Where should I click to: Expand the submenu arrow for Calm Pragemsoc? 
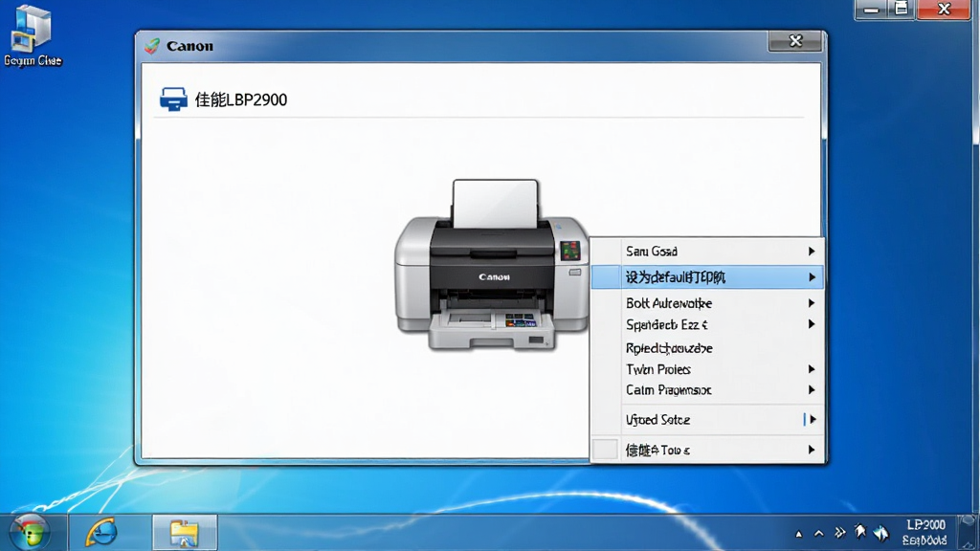(x=812, y=390)
